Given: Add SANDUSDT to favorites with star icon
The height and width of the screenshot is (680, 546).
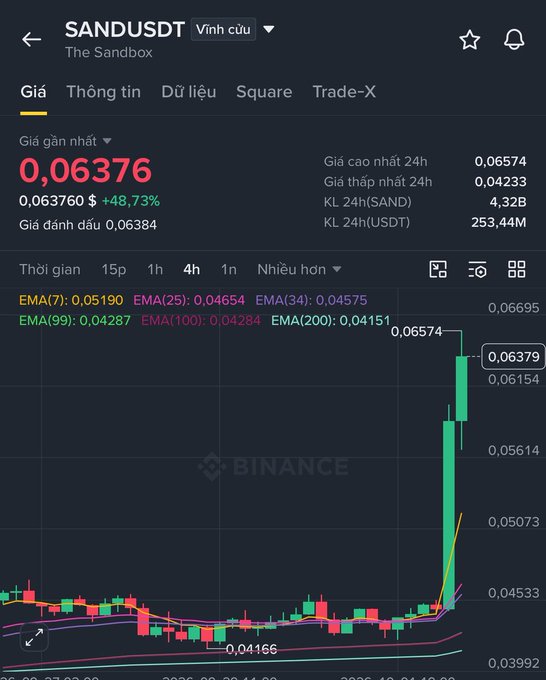Looking at the screenshot, I should point(470,40).
